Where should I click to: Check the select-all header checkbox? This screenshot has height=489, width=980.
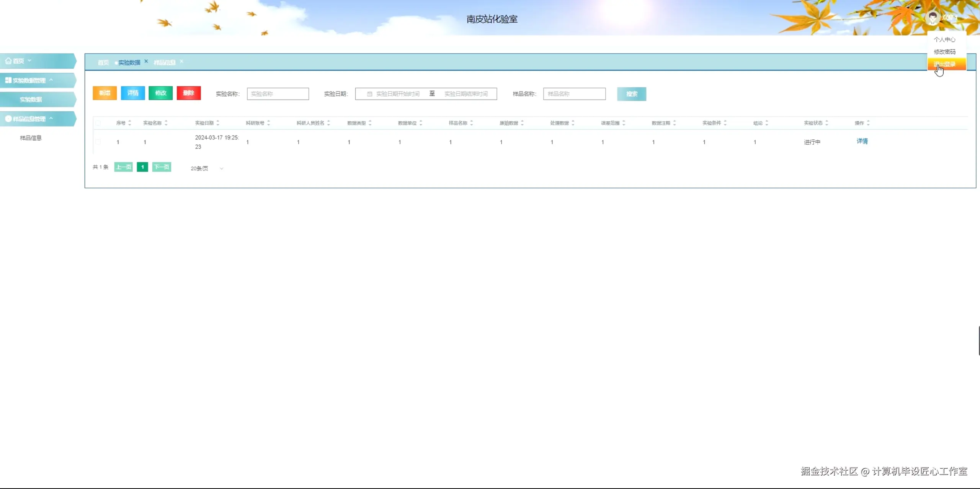point(98,123)
